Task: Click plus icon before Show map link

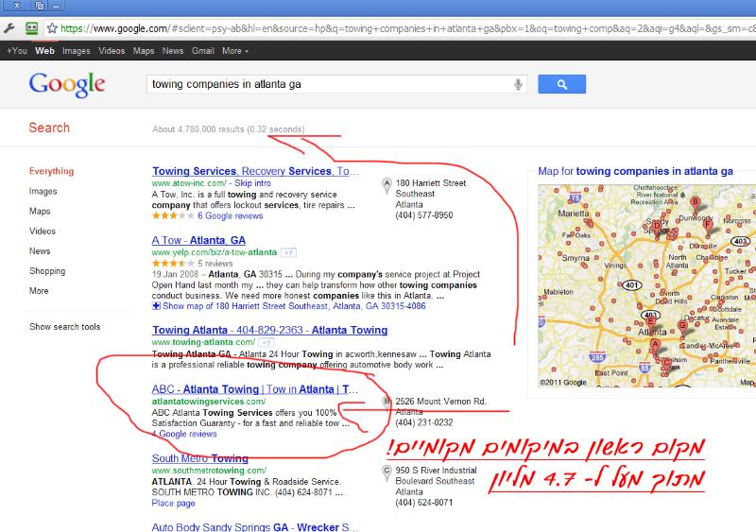Action: click(x=156, y=306)
